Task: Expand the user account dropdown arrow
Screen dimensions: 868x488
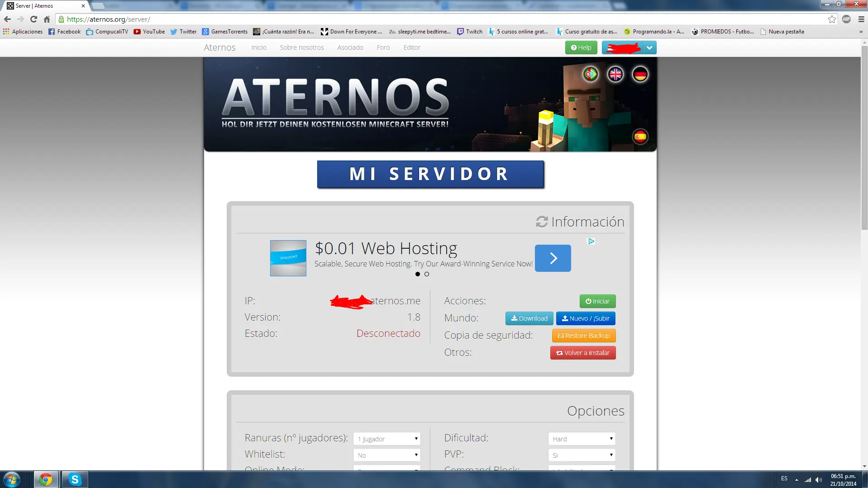Action: (x=649, y=47)
